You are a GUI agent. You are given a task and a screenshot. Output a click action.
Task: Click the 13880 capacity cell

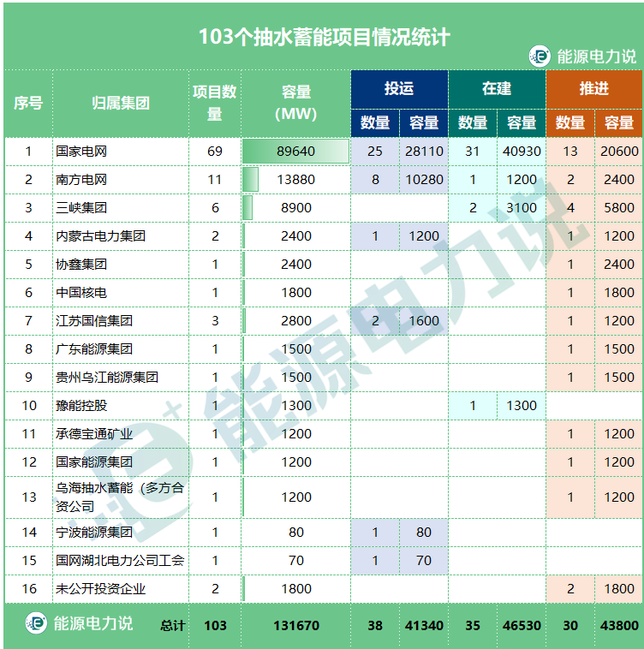[295, 180]
